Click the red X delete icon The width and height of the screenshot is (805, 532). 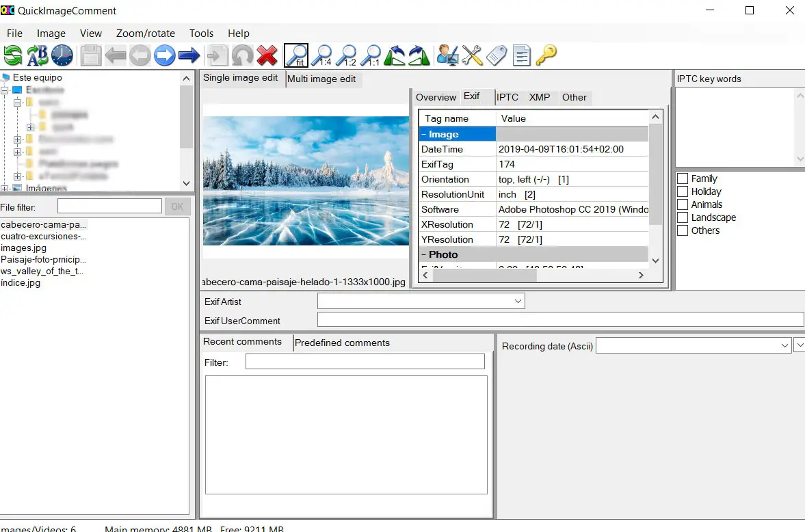[267, 55]
